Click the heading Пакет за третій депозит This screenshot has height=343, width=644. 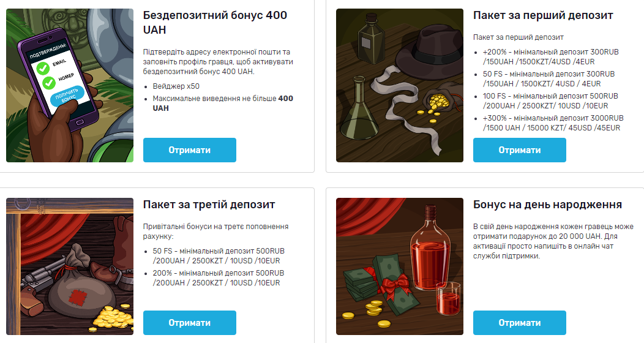pyautogui.click(x=209, y=205)
